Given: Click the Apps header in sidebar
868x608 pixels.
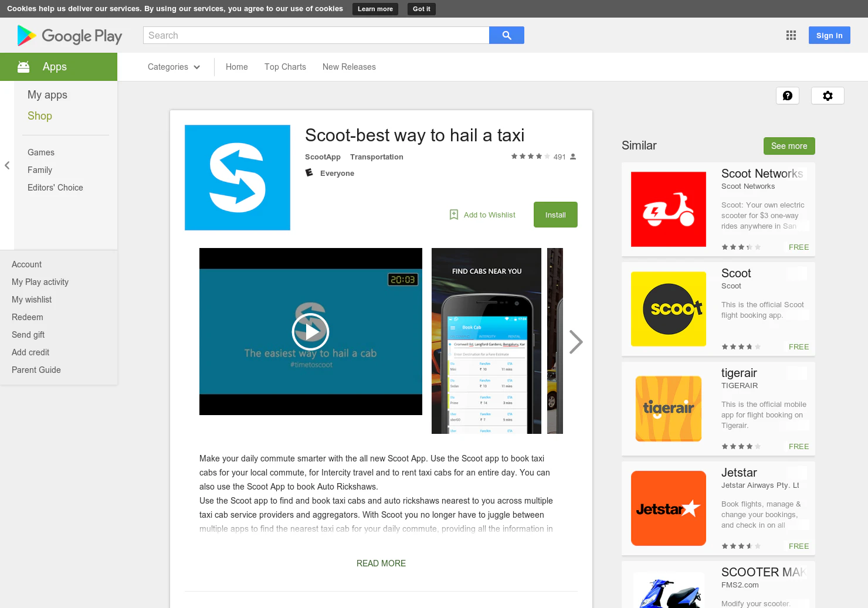Looking at the screenshot, I should (55, 67).
